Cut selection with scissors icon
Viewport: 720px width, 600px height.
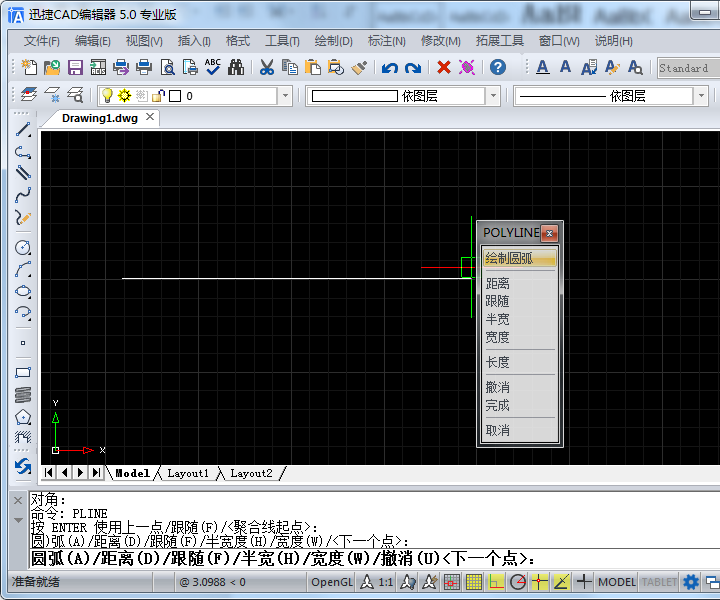click(x=266, y=67)
